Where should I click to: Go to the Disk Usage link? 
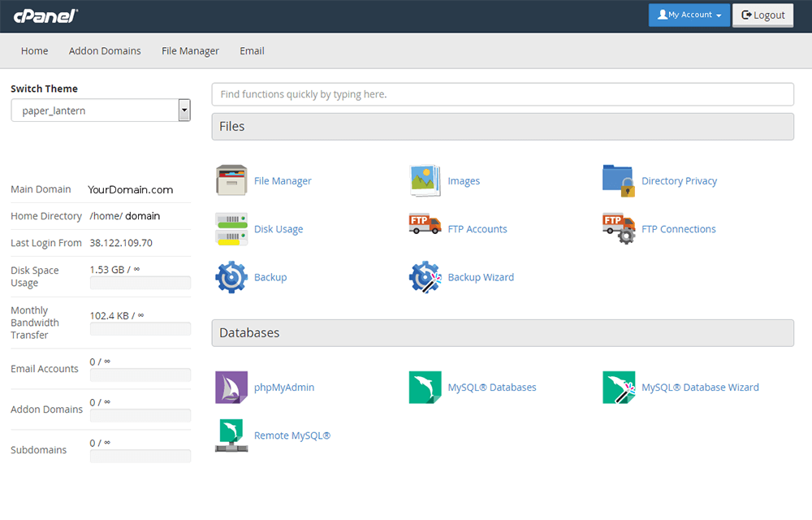point(279,229)
